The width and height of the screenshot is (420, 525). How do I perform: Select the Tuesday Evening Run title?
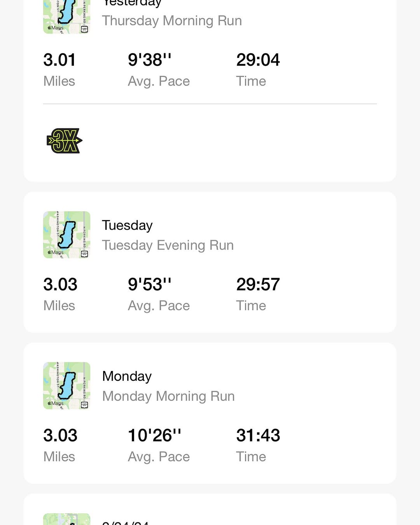click(168, 245)
